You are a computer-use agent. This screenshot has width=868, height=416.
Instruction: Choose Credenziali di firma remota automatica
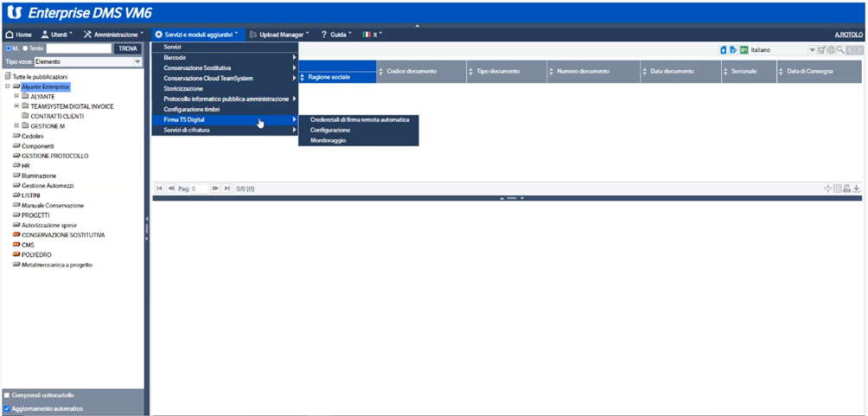point(360,119)
